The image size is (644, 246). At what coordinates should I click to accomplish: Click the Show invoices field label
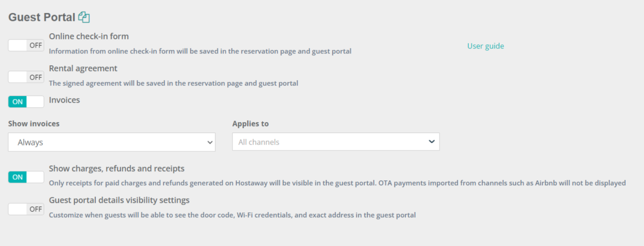(34, 123)
